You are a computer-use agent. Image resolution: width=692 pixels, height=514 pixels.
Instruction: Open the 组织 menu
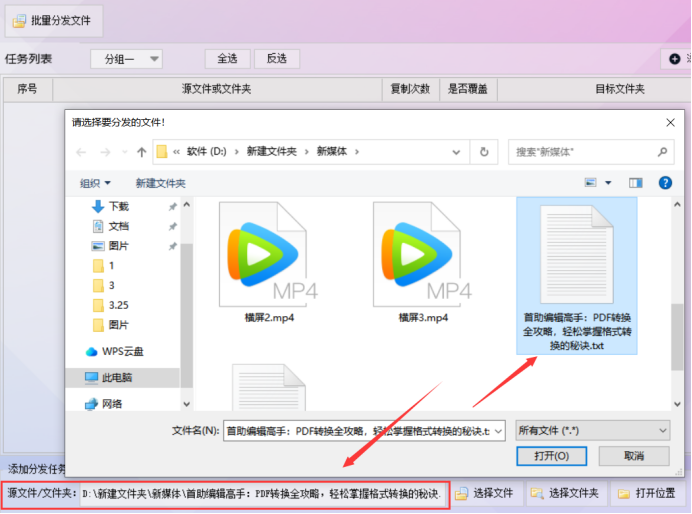pos(95,183)
